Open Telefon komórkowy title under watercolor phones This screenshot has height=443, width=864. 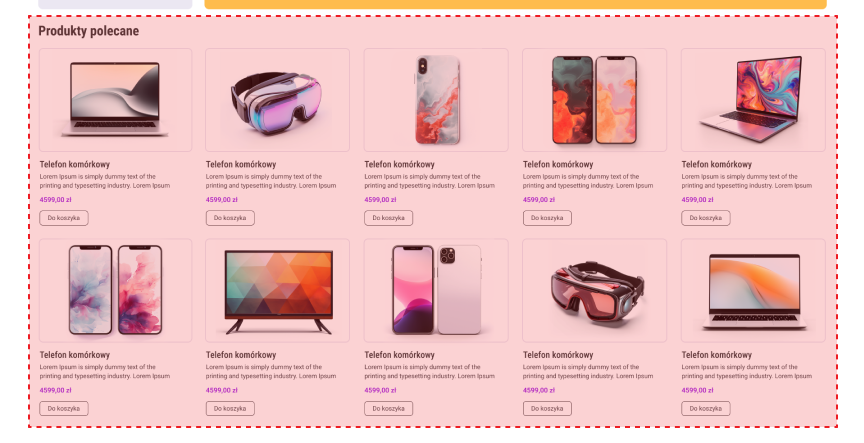(x=75, y=355)
